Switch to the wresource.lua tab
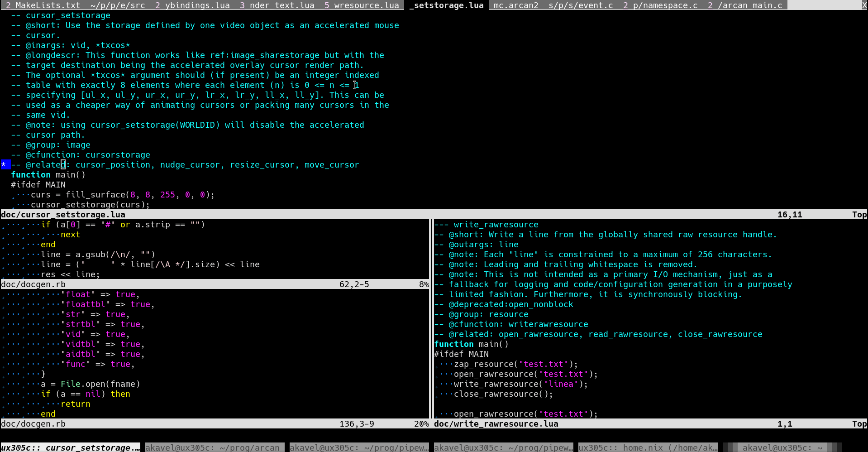868x452 pixels. [362, 5]
